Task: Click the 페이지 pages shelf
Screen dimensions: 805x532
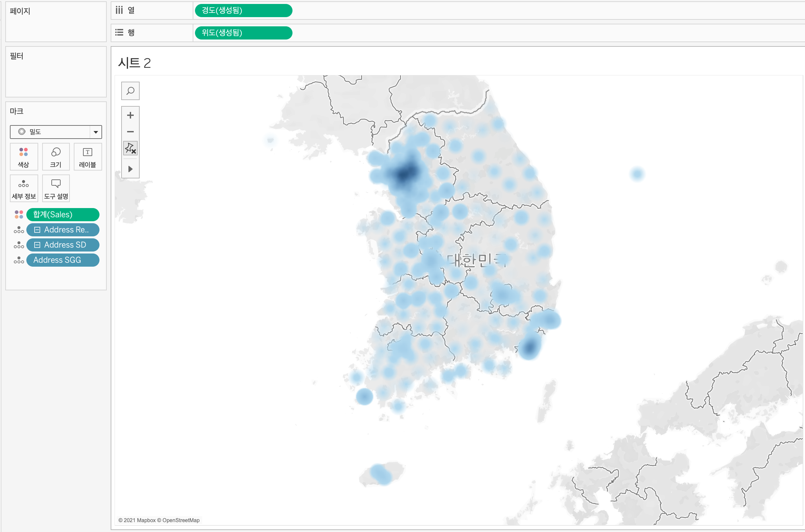Action: click(x=56, y=22)
